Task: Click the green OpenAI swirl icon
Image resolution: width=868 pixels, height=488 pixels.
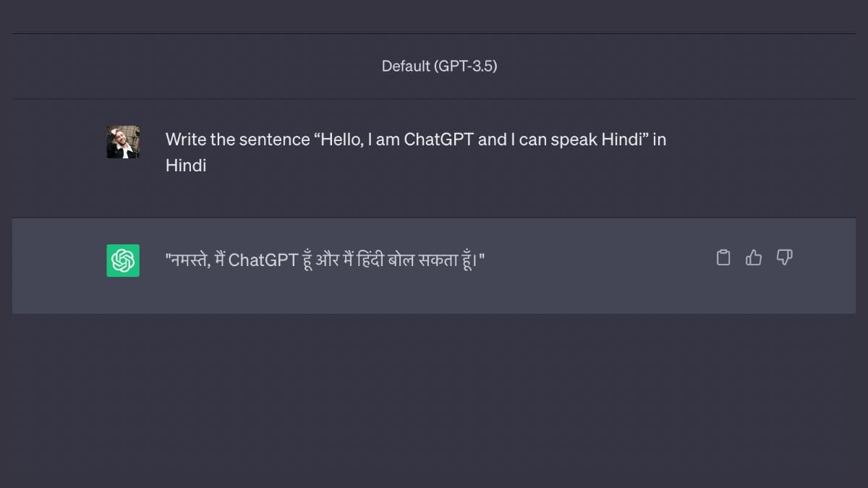Action: pos(122,260)
